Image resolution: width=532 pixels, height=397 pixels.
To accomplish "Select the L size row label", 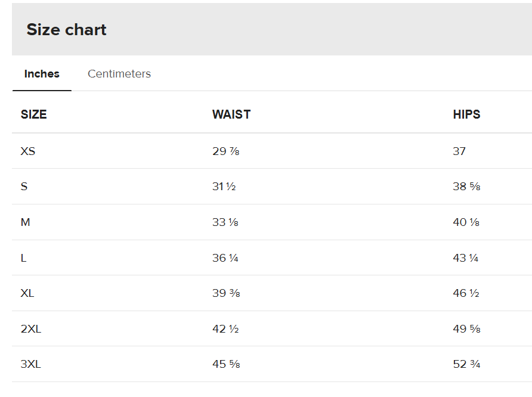I will (23, 258).
